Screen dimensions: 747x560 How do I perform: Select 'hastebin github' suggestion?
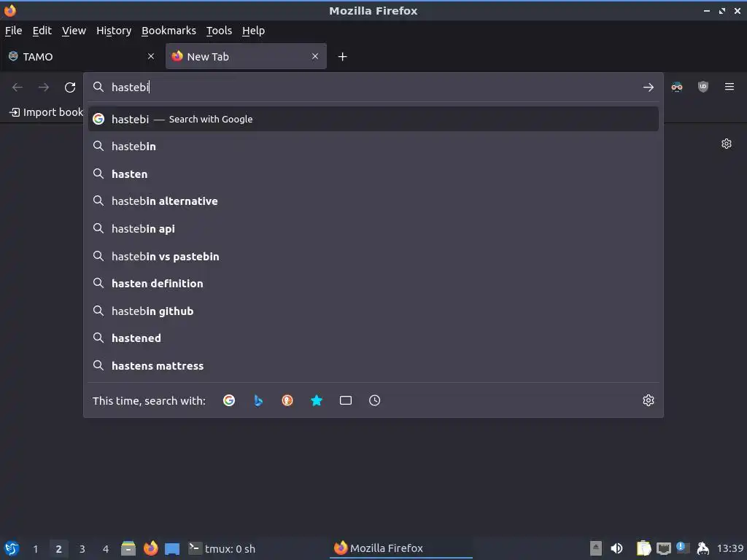click(x=373, y=311)
